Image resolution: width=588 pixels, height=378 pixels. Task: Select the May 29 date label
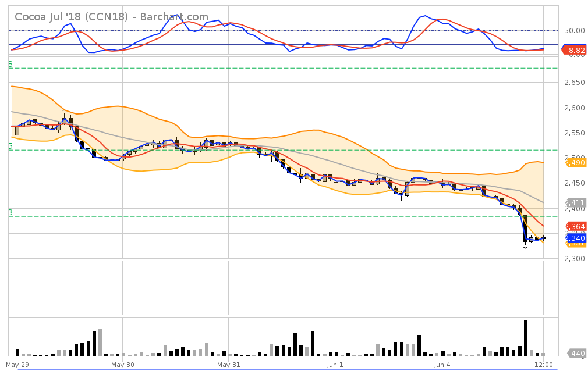17,365
